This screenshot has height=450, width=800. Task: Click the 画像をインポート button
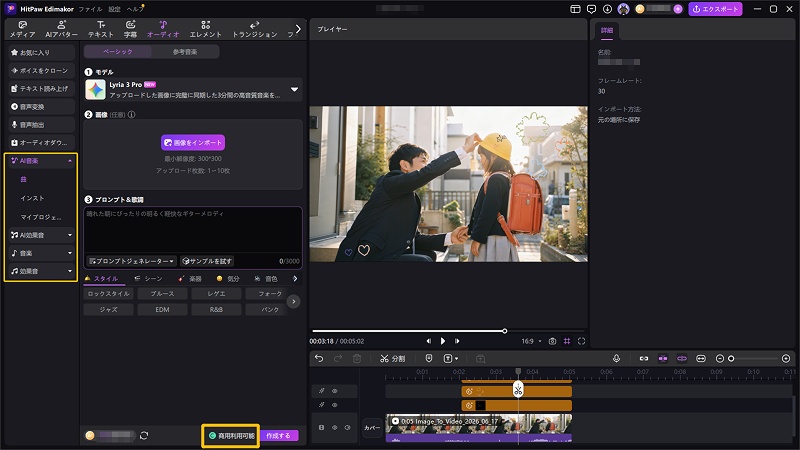coord(193,142)
